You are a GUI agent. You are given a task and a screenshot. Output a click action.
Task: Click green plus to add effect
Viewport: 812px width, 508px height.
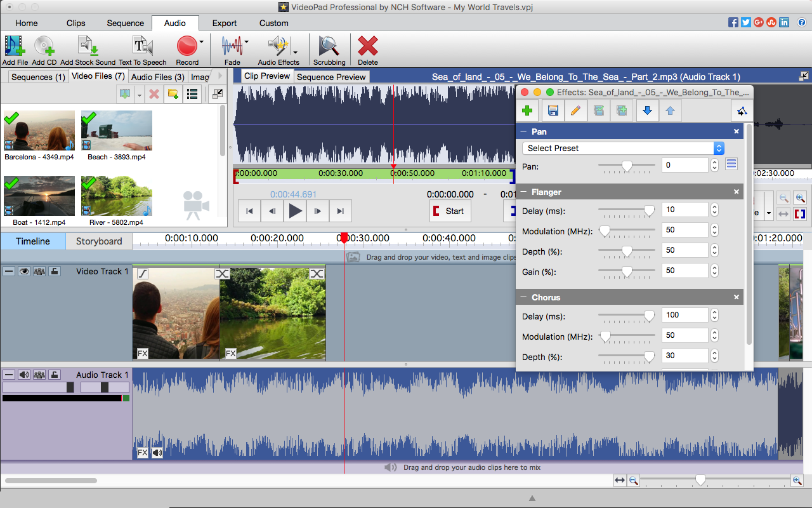(527, 110)
